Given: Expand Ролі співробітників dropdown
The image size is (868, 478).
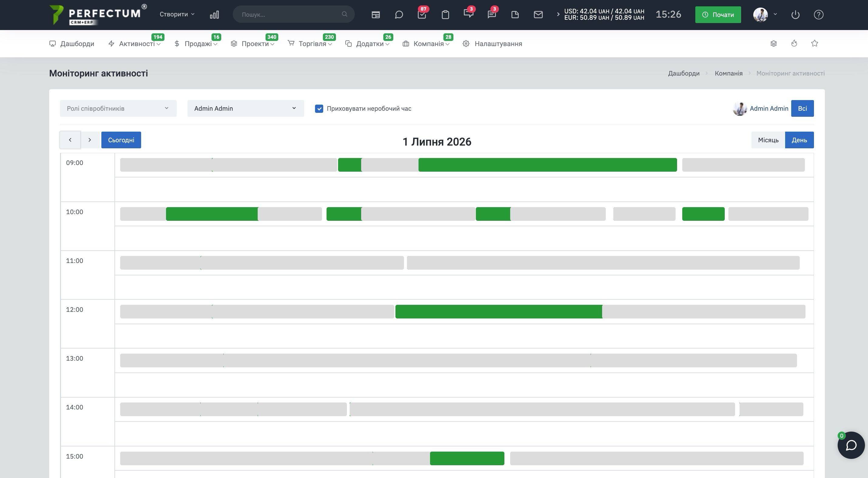Looking at the screenshot, I should pyautogui.click(x=118, y=108).
